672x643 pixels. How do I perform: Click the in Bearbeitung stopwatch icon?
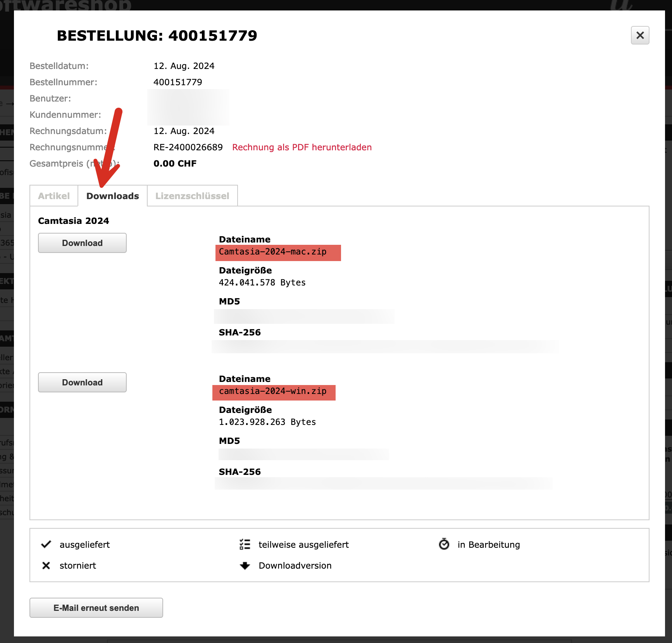pyautogui.click(x=444, y=544)
